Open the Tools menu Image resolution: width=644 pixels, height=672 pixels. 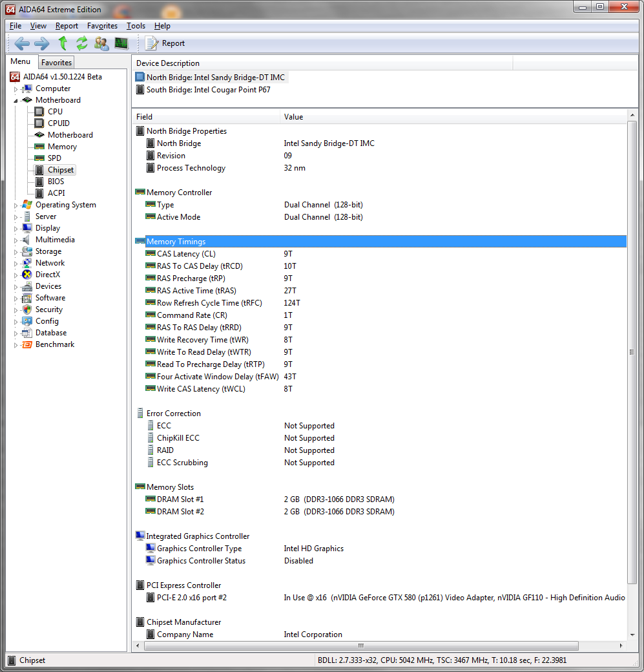click(136, 26)
